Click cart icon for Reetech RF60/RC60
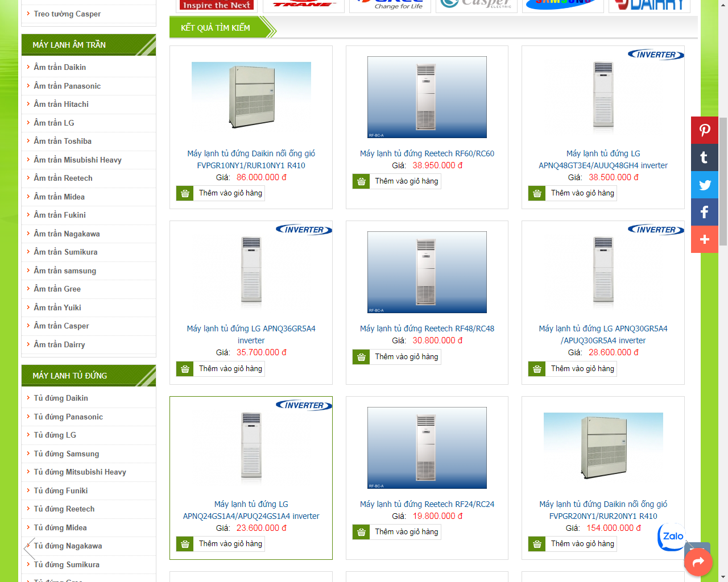The image size is (728, 582). (361, 181)
